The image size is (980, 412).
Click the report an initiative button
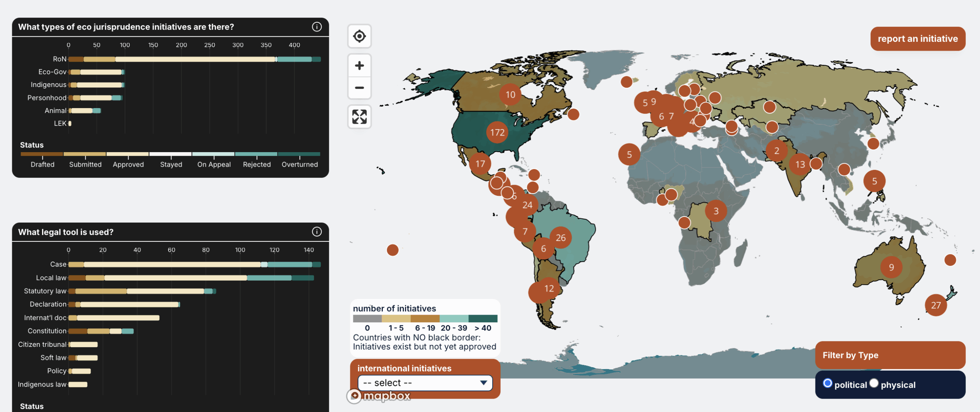click(x=918, y=38)
